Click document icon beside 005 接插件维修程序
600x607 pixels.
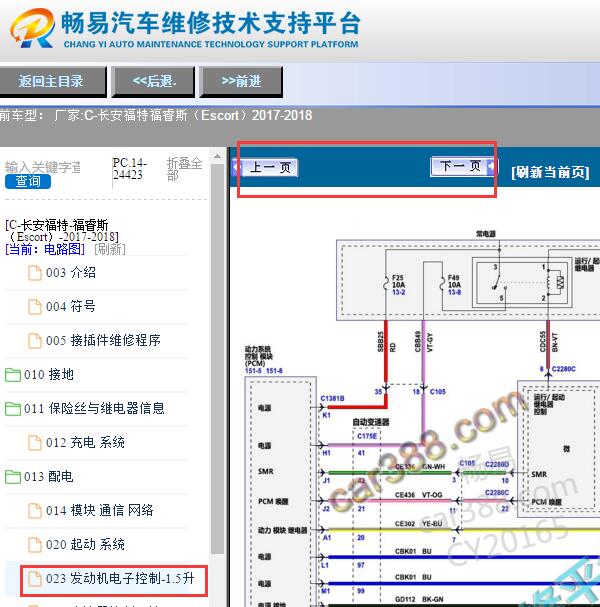point(35,341)
